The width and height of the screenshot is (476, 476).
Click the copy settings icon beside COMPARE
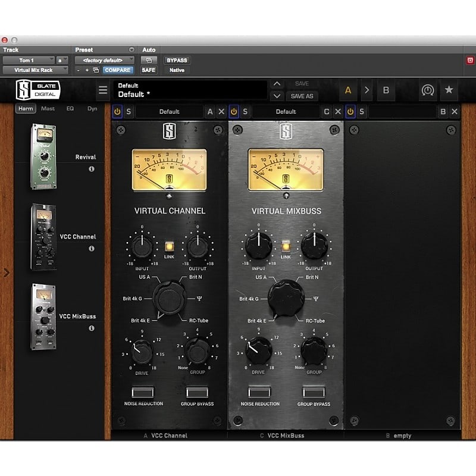pos(95,70)
